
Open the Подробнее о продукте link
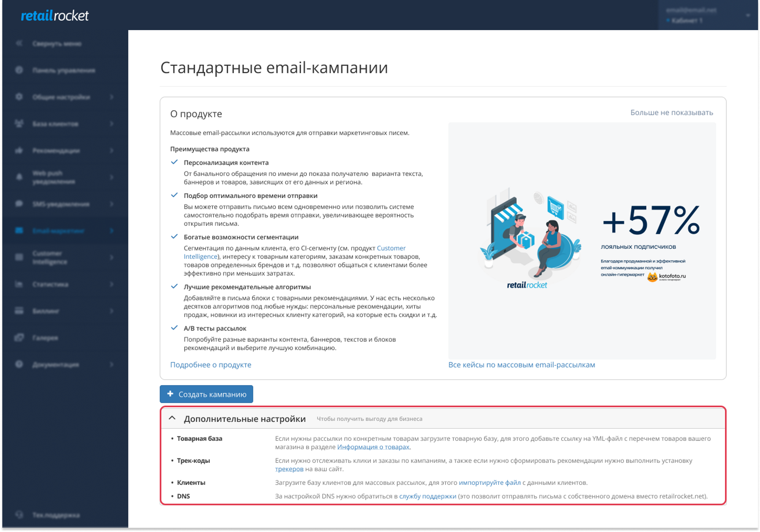211,365
